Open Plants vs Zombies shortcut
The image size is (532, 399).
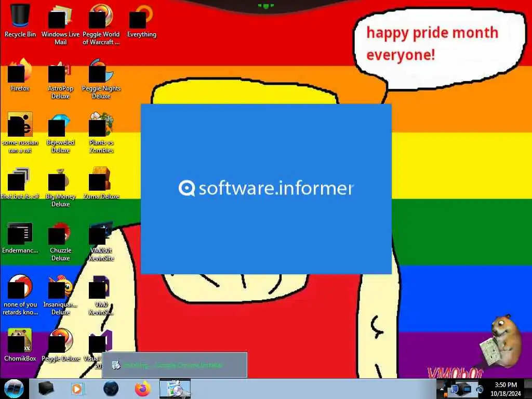101,132
